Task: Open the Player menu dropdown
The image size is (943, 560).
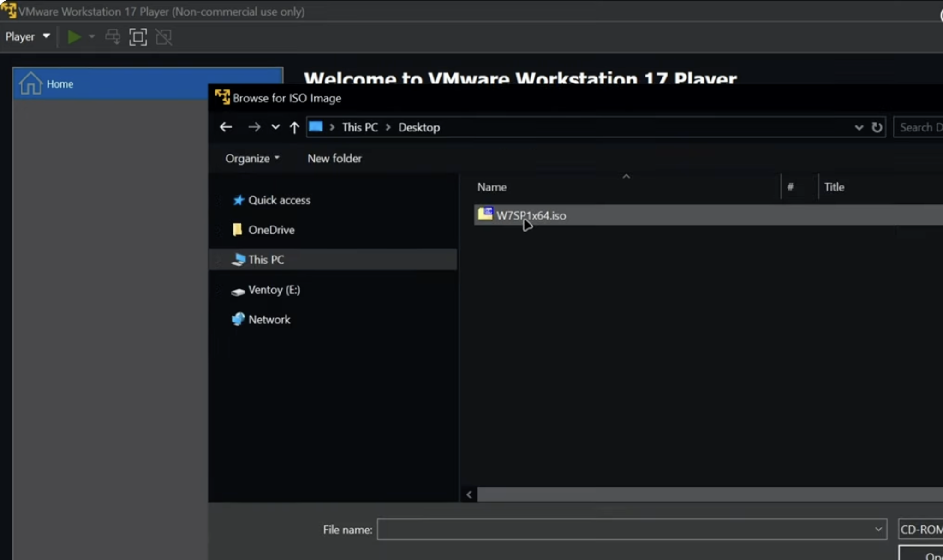Action: (27, 36)
